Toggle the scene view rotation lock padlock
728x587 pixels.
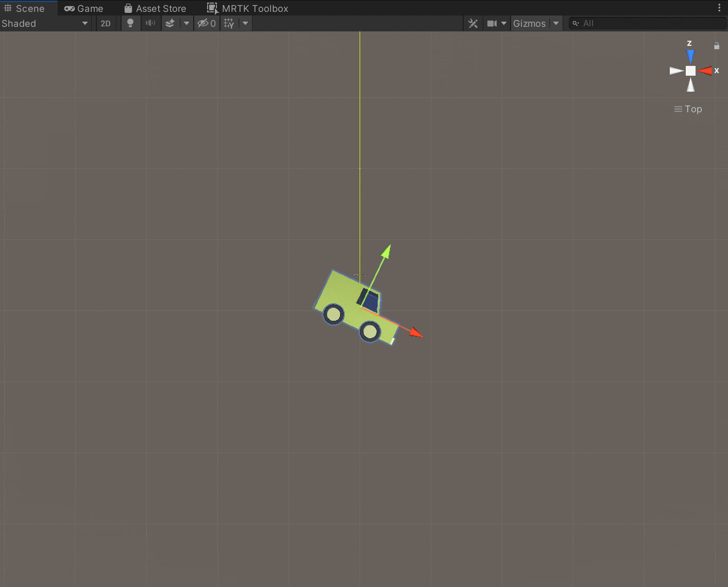[x=717, y=45]
